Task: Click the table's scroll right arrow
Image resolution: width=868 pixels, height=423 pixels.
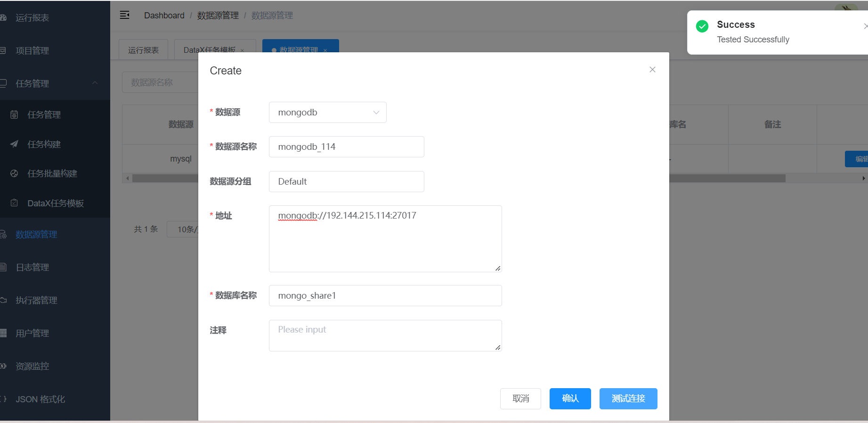Action: tap(864, 179)
